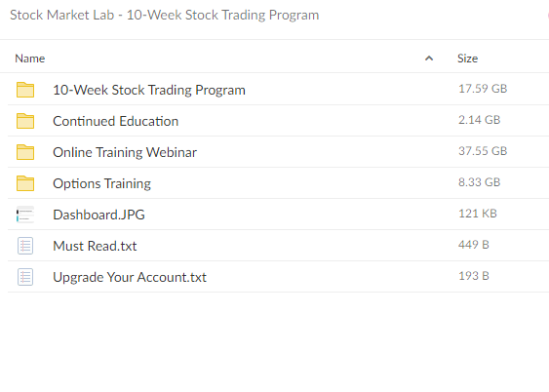Select the row showing 121 KB size

pos(278,215)
